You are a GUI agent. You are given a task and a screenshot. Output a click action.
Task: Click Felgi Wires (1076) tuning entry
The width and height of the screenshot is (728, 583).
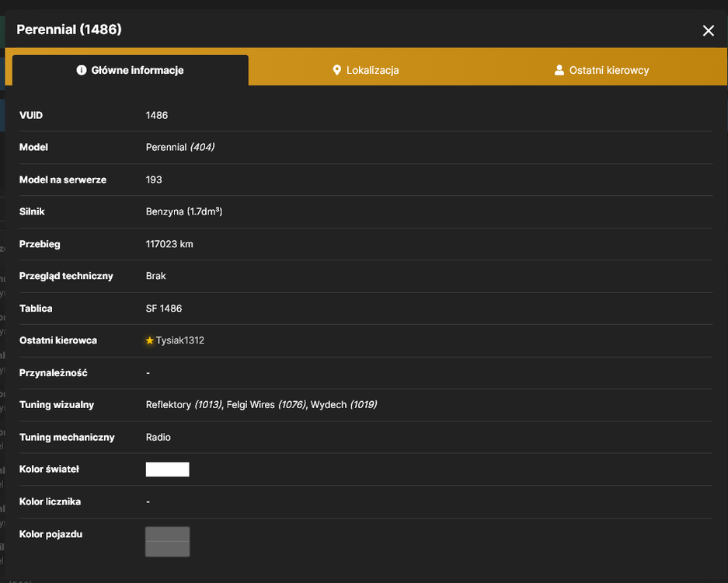pyautogui.click(x=266, y=405)
